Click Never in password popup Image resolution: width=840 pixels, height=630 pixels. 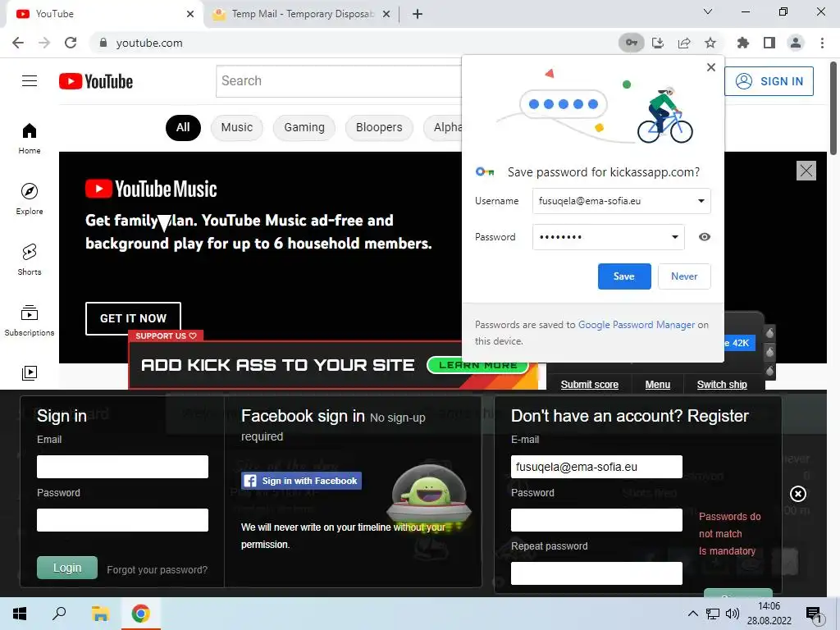coord(684,276)
